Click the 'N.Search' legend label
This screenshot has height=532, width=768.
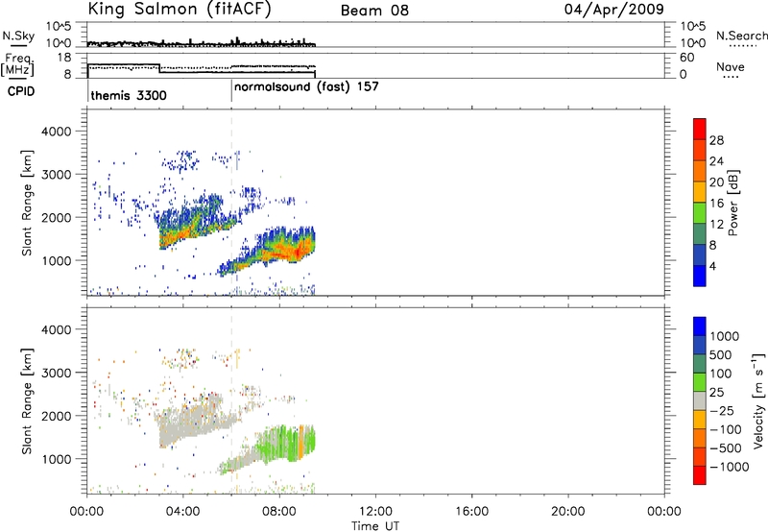click(741, 36)
